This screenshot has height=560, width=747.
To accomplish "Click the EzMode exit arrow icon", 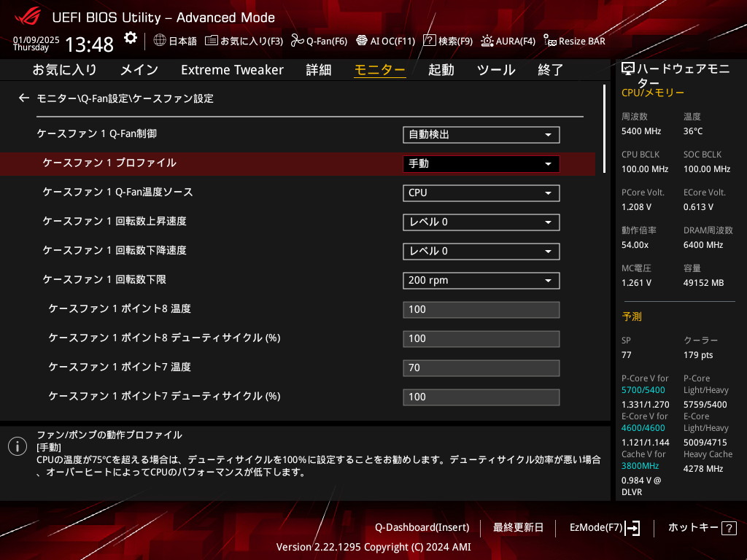I will pyautogui.click(x=633, y=528).
